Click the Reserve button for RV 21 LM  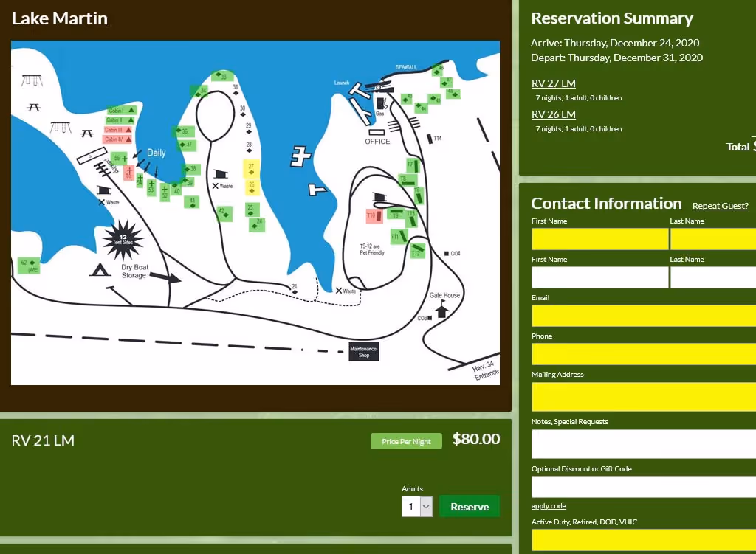click(470, 507)
